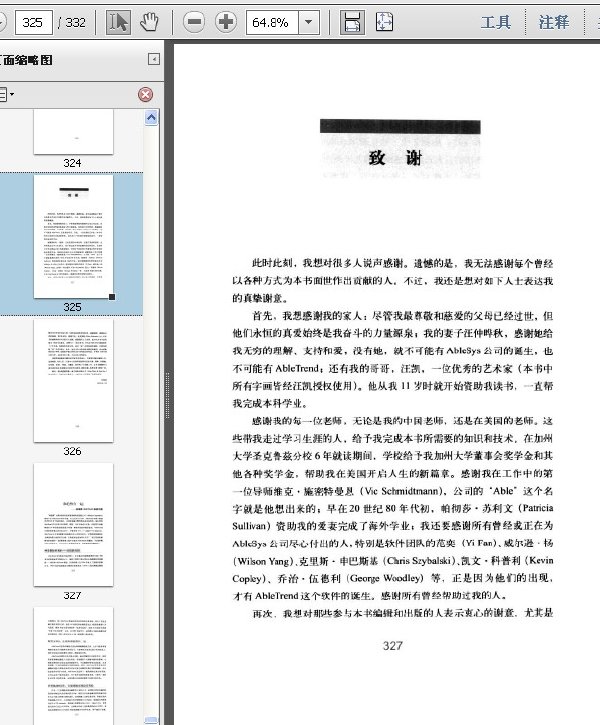Click the thumbnail label 326
600x725 pixels.
72,451
